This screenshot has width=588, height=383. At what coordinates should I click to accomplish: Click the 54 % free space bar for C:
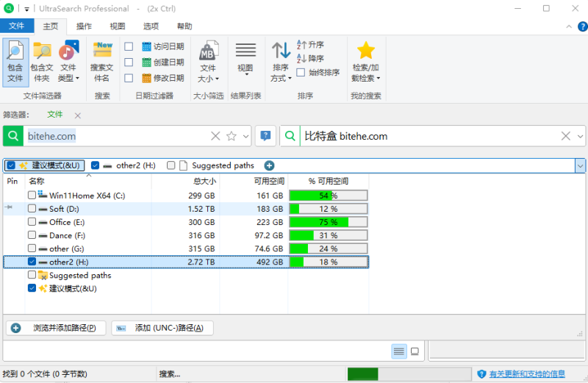tap(328, 196)
